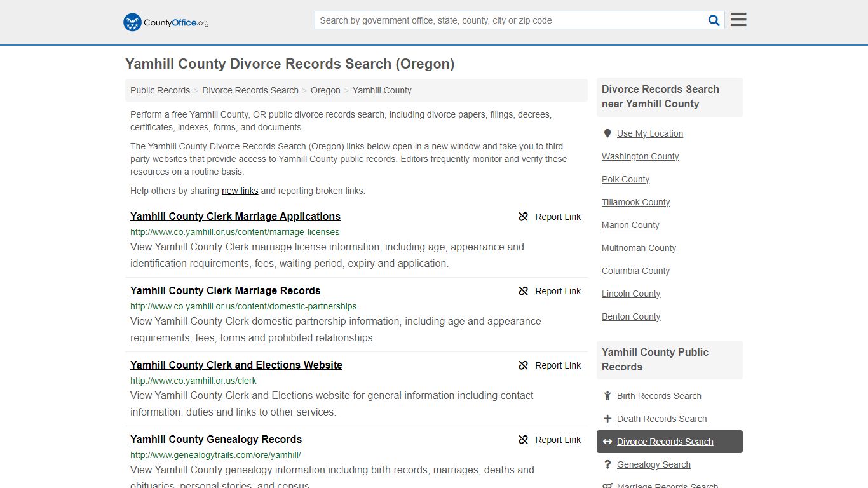Follow the 'new links' hyperlink
The image size is (868, 488).
240,191
